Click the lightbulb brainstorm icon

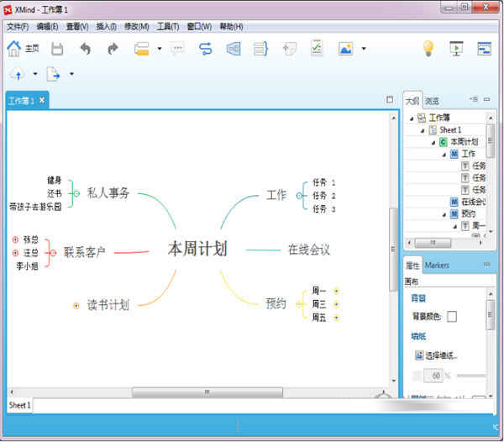coord(428,49)
